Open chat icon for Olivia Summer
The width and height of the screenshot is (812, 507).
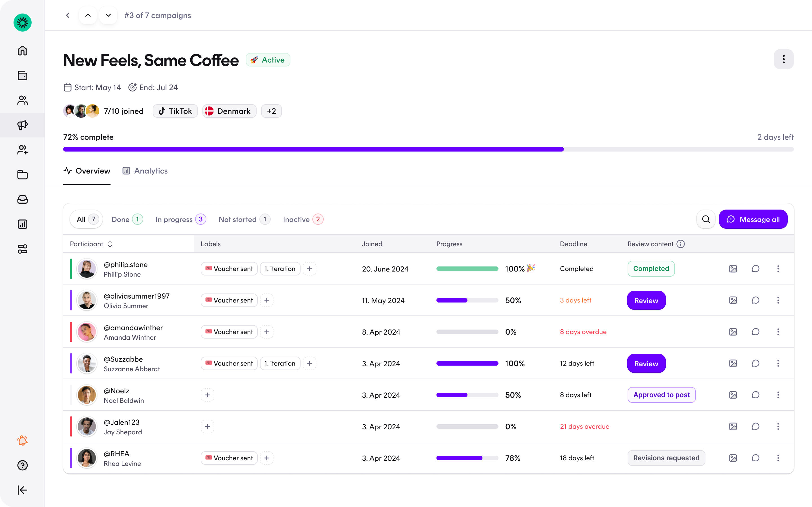click(755, 300)
